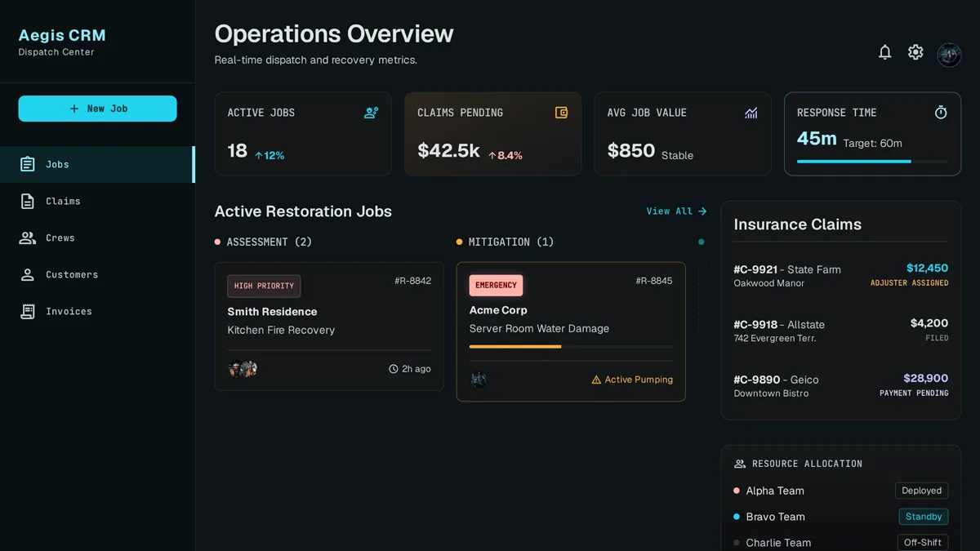Viewport: 980px width, 551px height.
Task: Open claim #C-9890 Geico
Action: click(840, 385)
